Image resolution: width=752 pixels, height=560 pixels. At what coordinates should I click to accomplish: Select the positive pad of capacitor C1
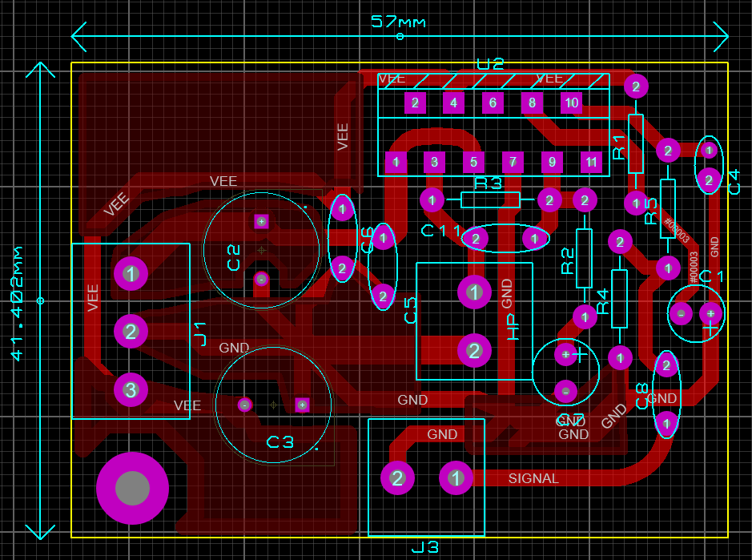click(x=710, y=314)
